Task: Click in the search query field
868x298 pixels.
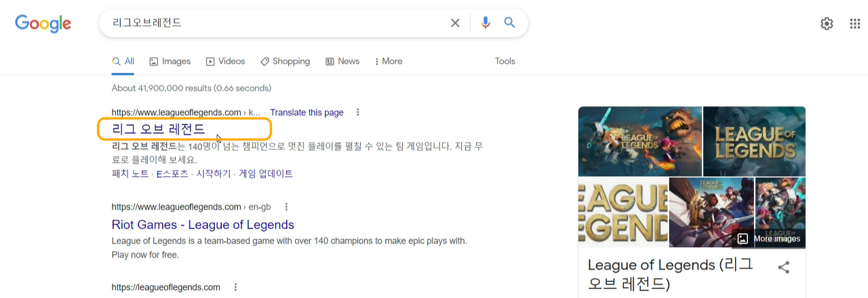Action: click(x=275, y=23)
